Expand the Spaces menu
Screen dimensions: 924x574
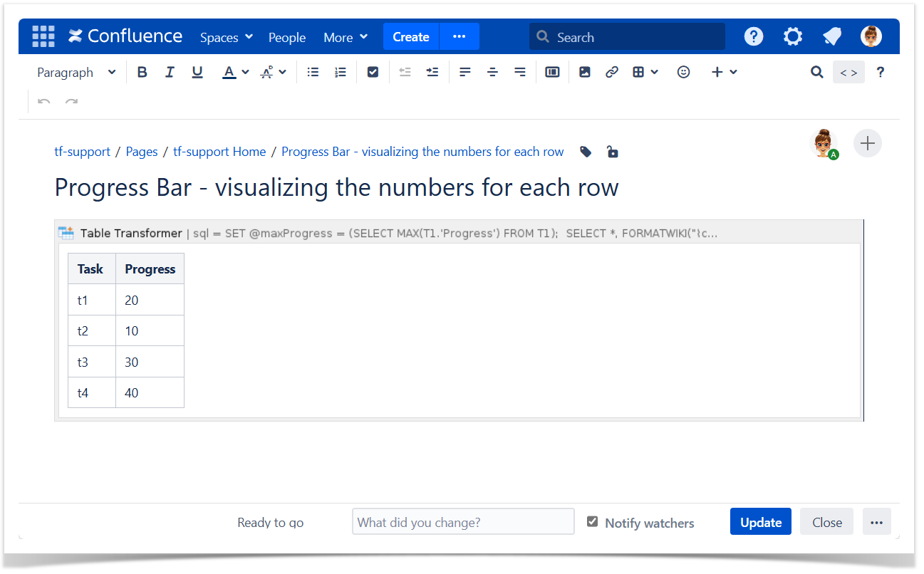[x=226, y=37]
